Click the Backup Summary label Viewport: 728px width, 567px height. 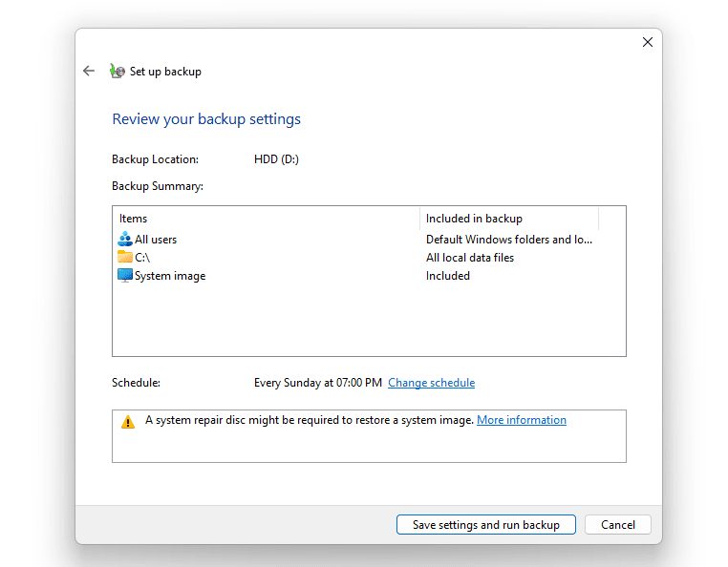click(x=158, y=186)
